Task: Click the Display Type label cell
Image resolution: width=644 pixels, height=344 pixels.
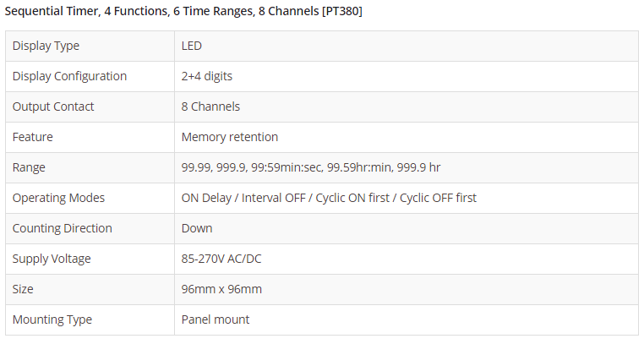Action: [46, 46]
